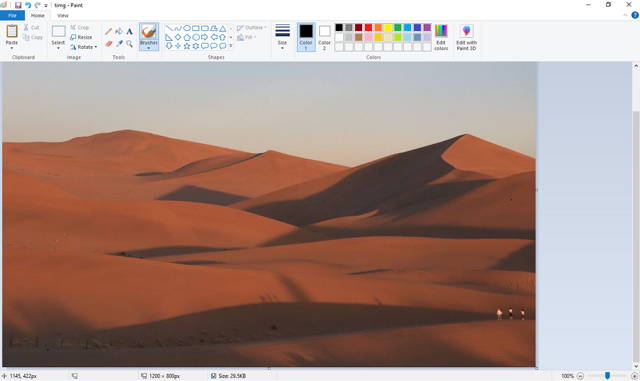Toggle Color 1 as active color
This screenshot has width=640, height=381.
pyautogui.click(x=306, y=37)
